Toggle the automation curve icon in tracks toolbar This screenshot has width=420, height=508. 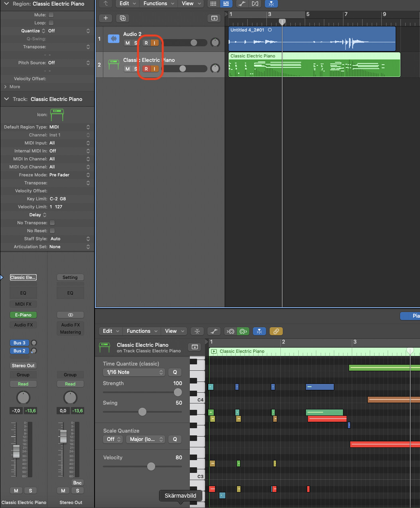coord(241,4)
